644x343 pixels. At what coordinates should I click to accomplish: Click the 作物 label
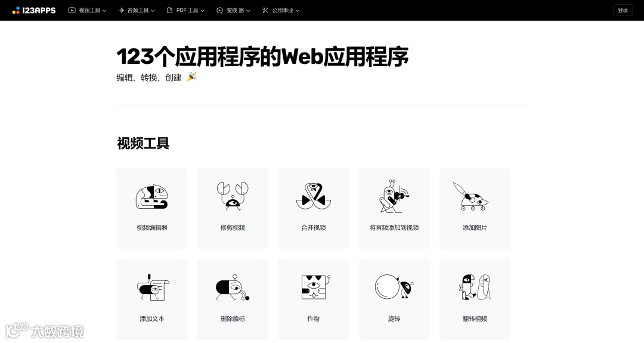(314, 319)
